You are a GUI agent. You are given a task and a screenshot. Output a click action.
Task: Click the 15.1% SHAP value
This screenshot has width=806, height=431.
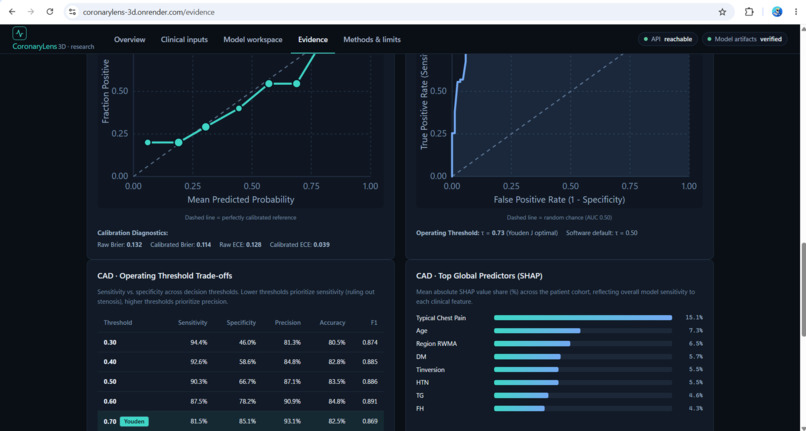pyautogui.click(x=694, y=318)
